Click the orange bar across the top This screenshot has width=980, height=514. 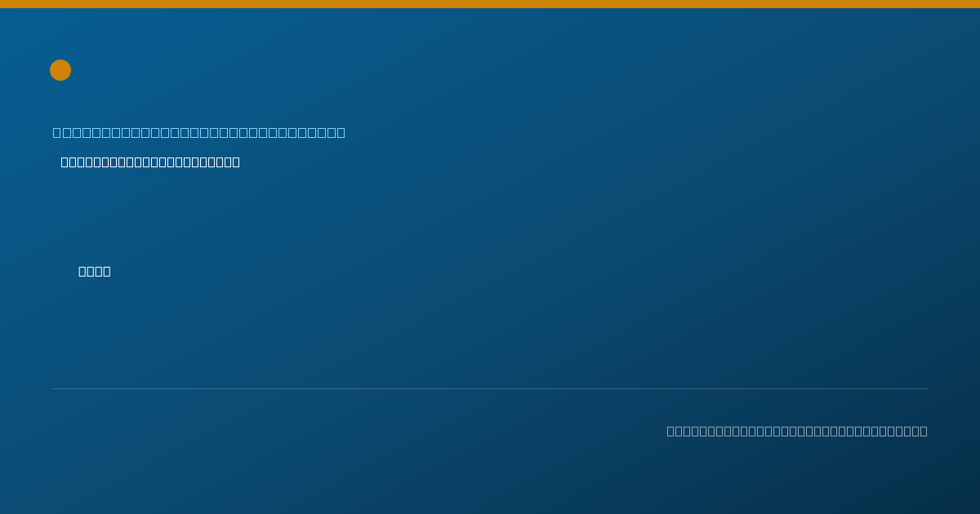pyautogui.click(x=490, y=4)
